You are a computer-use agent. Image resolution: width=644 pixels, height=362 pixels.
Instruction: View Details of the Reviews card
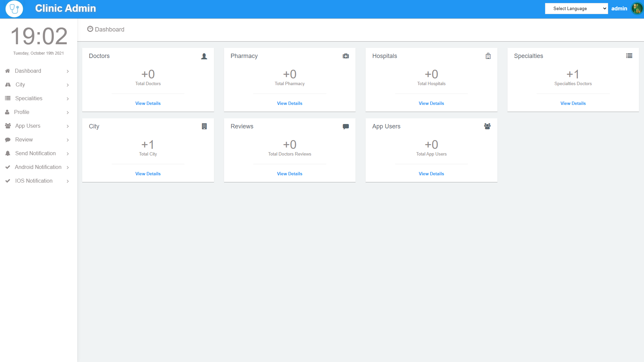point(289,174)
